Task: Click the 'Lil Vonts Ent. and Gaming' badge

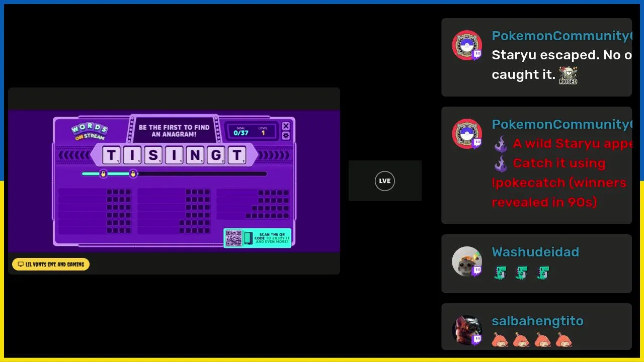Action: click(x=51, y=264)
